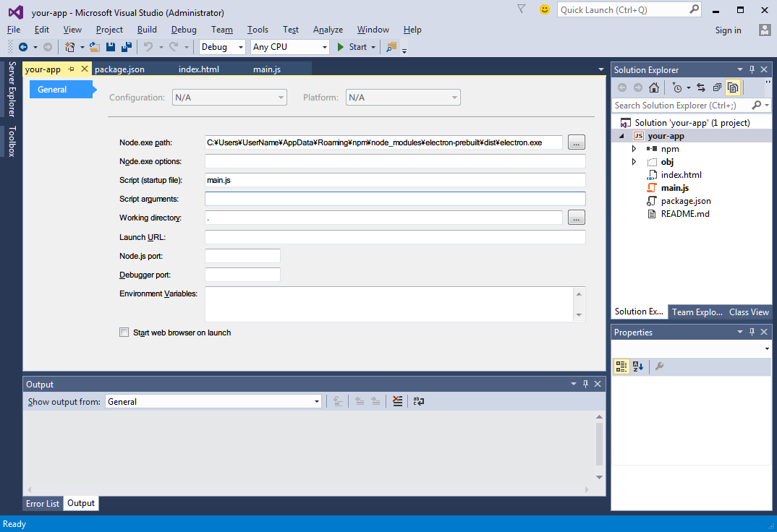Switch Properties to Alphabetical view
Viewport: 777px width, 532px height.
[x=638, y=366]
